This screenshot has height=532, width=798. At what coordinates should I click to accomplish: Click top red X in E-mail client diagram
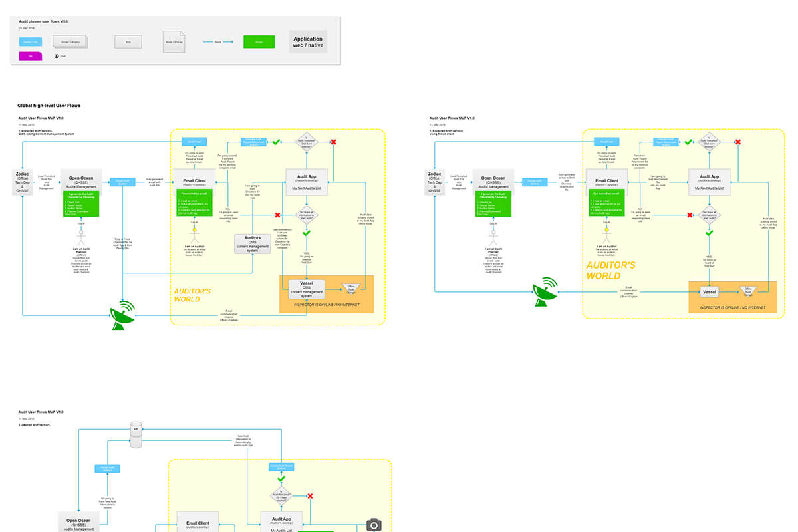point(738,142)
